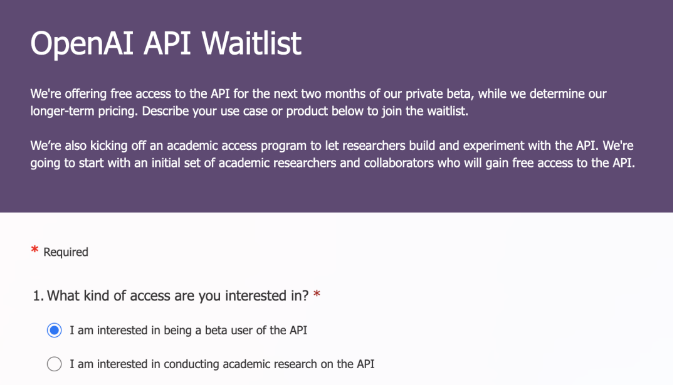This screenshot has height=385, width=673.
Task: Select the academic research radio button
Action: (54, 364)
